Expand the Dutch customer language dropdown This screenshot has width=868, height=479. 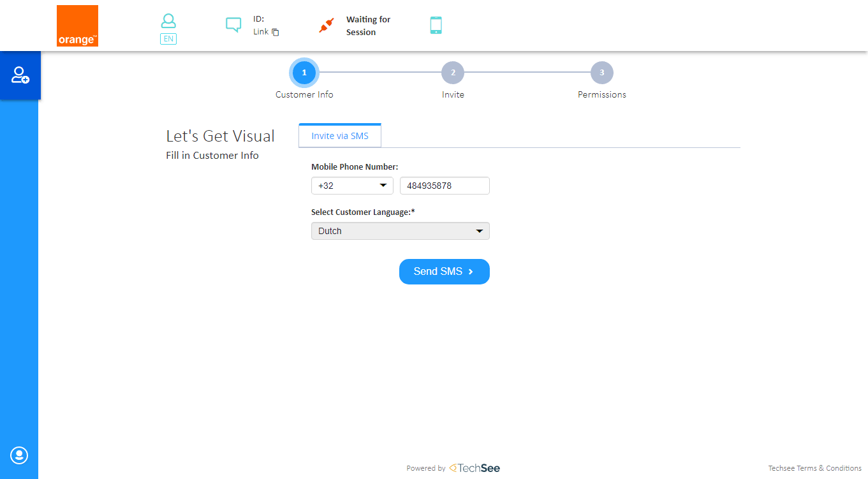point(400,231)
